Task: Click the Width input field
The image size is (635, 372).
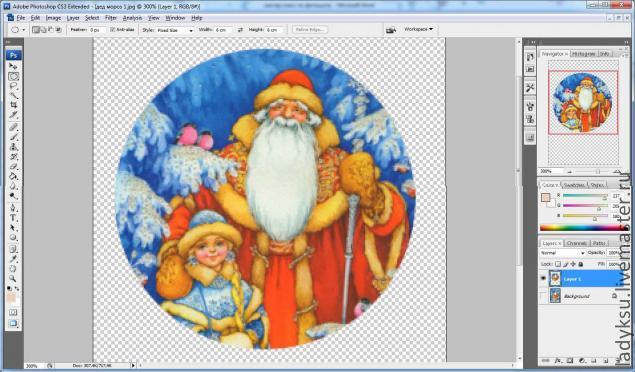Action: coord(223,30)
